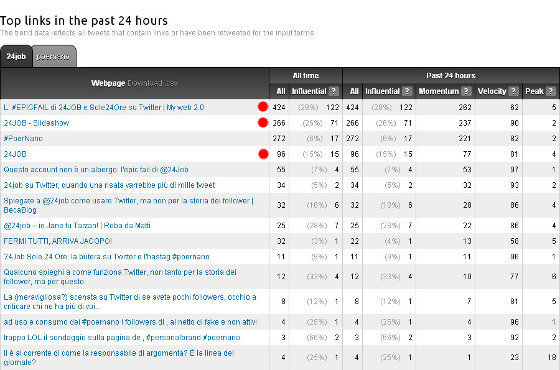This screenshot has height=370, width=560.
Task: Open 'Spiegate a @24job come usare Twitter' link
Action: (129, 205)
